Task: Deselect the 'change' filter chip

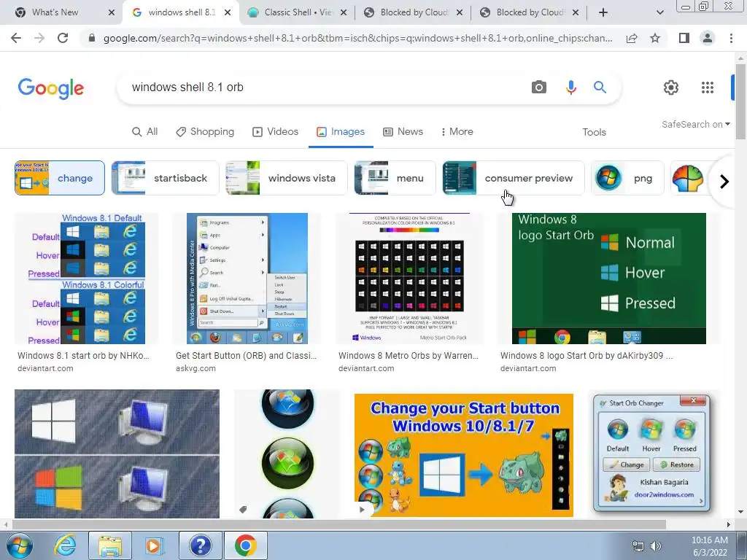Action: (60, 178)
